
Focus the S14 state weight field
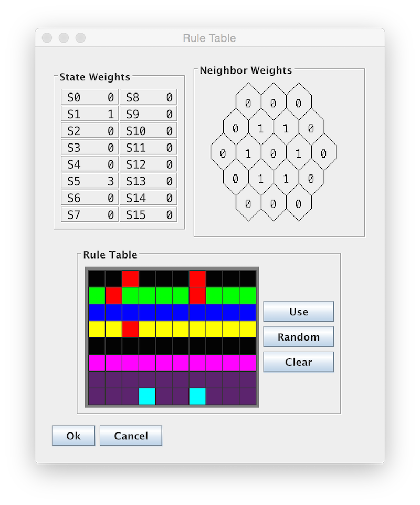click(x=149, y=198)
